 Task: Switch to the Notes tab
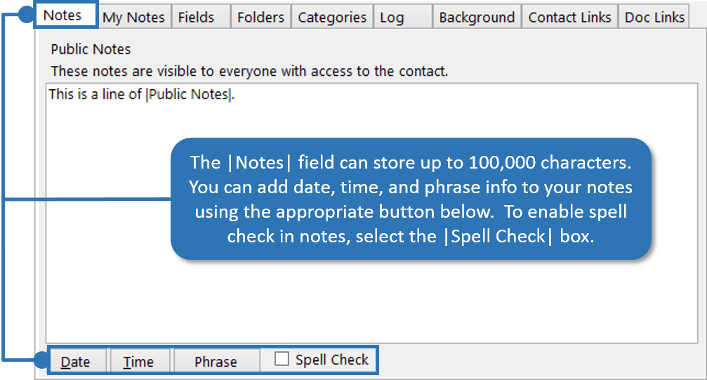coord(65,15)
